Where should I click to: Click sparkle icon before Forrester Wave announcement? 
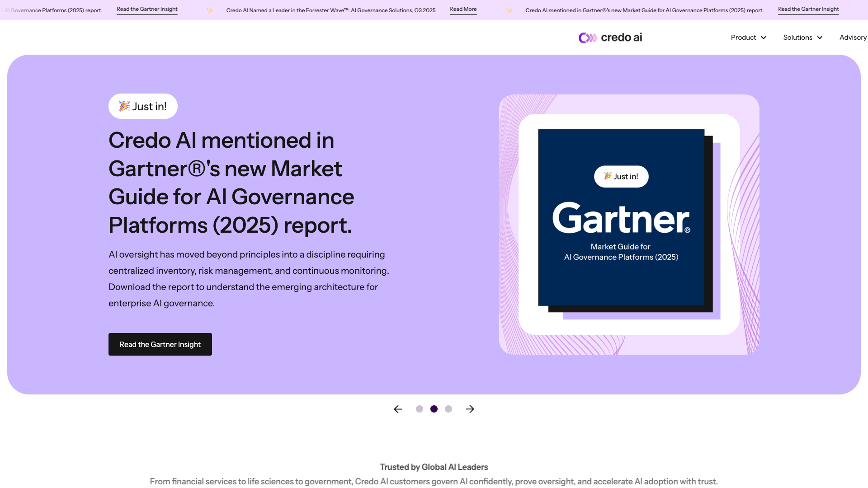point(210,10)
